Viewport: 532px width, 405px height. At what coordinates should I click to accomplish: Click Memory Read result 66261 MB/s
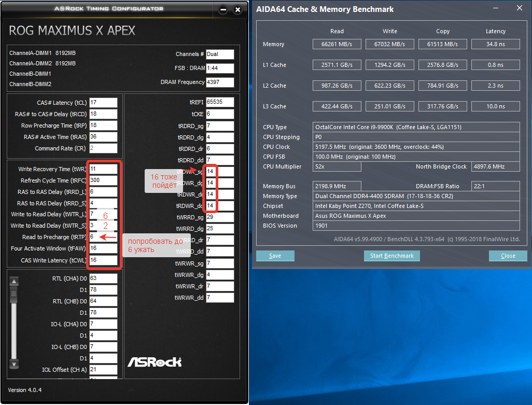(x=337, y=44)
